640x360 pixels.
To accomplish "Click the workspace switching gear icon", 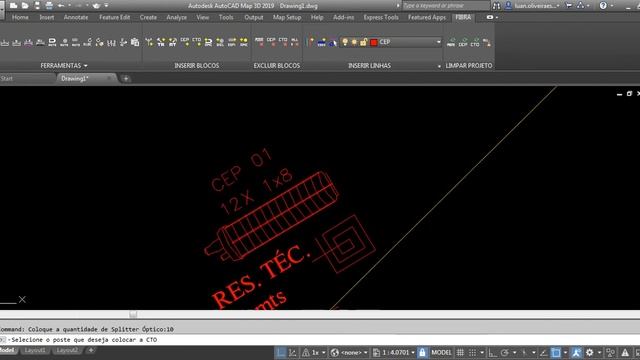I will coord(590,352).
